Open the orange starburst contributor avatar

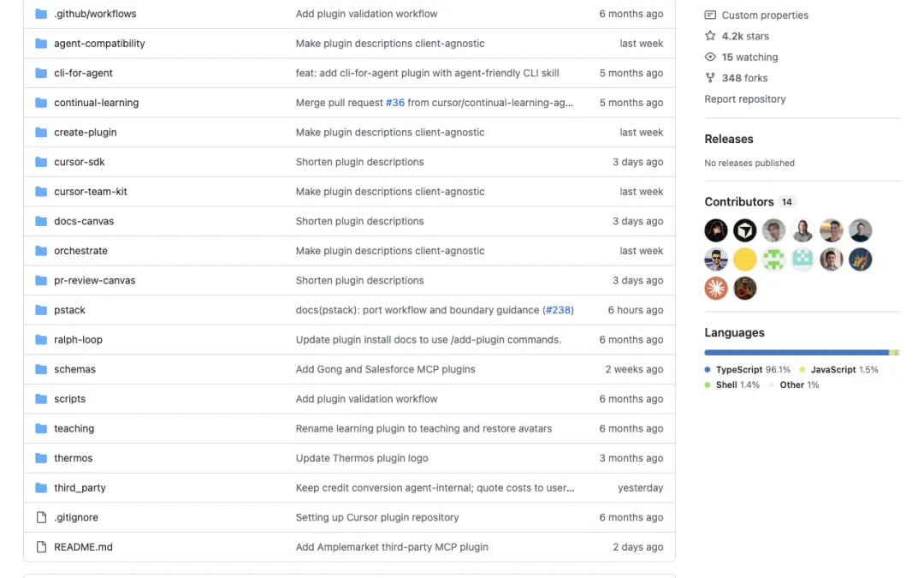(716, 289)
